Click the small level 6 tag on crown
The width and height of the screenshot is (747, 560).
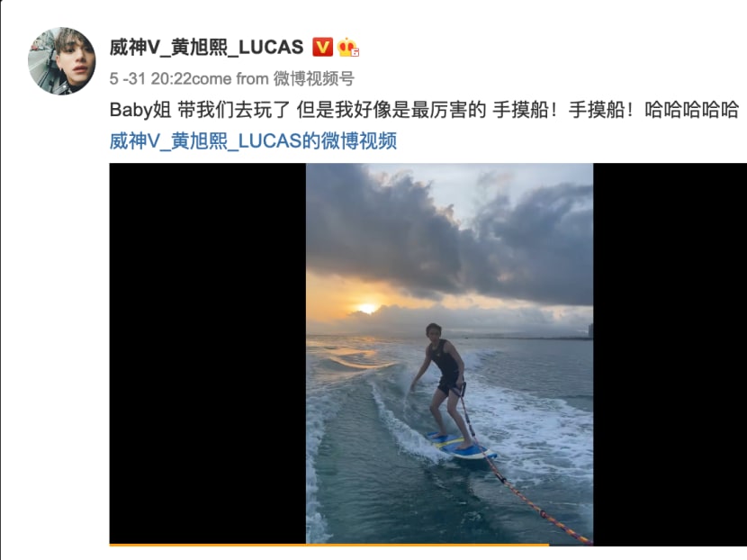click(355, 53)
